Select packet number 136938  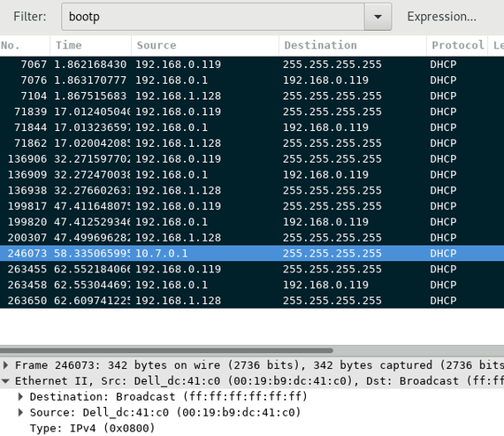click(x=252, y=190)
